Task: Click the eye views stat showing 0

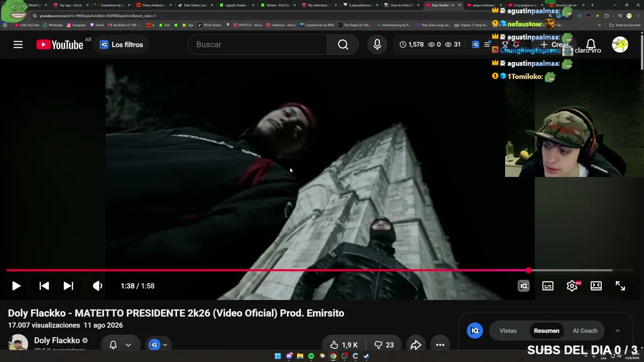Action: point(434,45)
